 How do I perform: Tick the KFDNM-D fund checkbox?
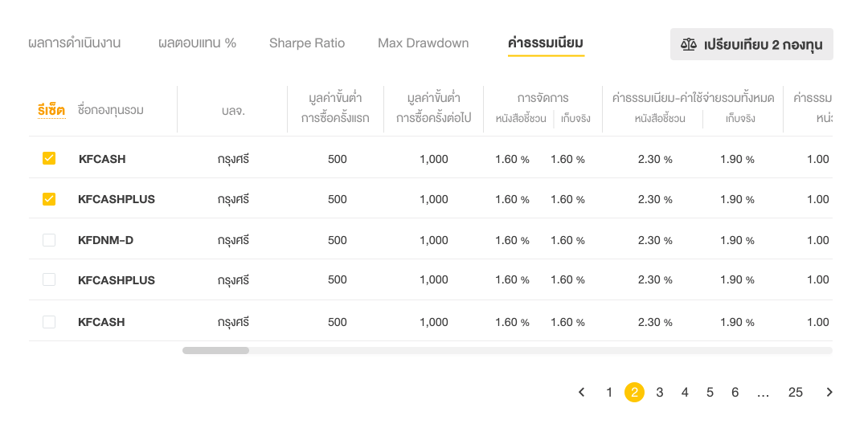(49, 239)
